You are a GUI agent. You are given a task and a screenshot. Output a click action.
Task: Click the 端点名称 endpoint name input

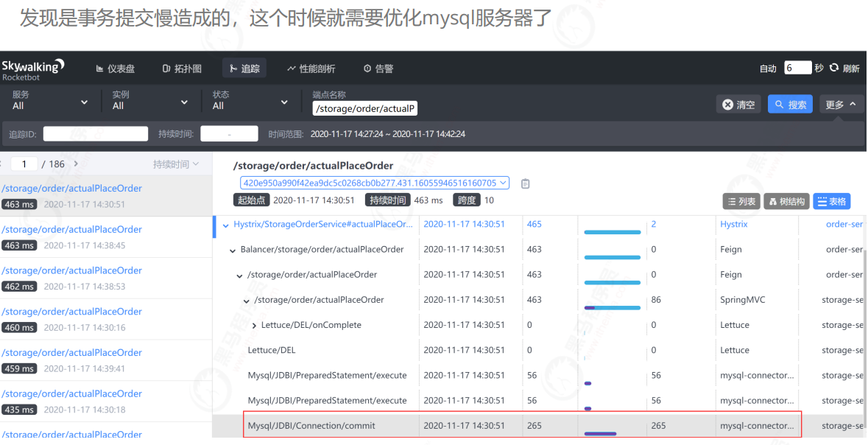pos(365,108)
